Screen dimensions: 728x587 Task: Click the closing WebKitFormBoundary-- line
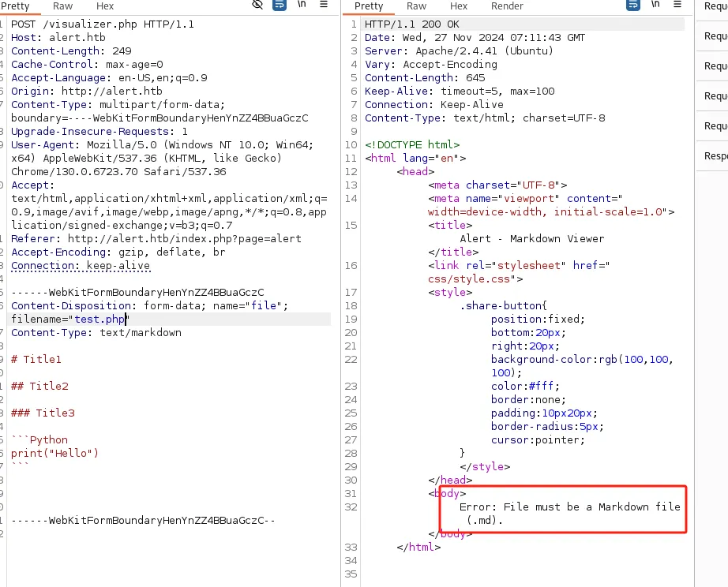[x=144, y=521]
